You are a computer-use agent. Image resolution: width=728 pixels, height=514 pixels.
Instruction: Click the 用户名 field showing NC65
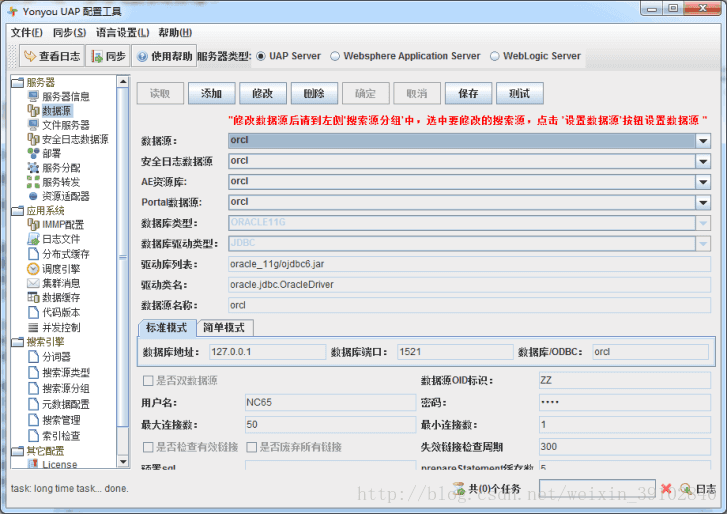[330, 403]
